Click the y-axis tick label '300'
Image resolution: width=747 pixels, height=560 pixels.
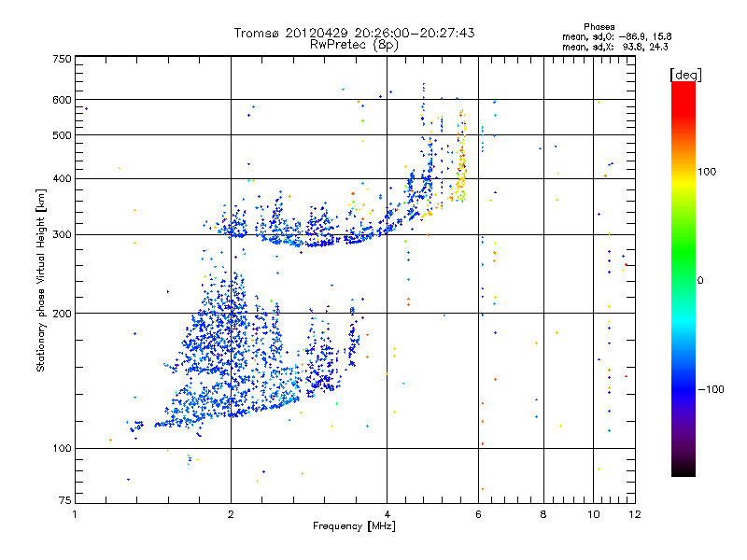(62, 234)
